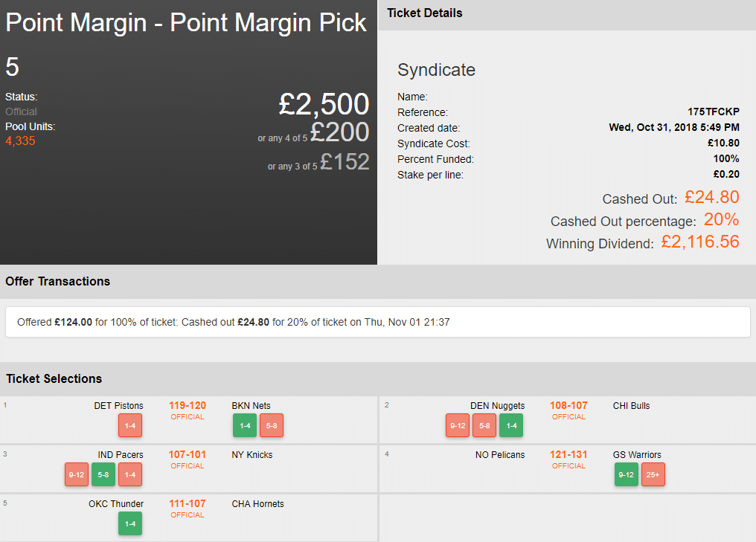The height and width of the screenshot is (542, 756).
Task: Select DEN Nuggets 9-12 margin chip
Action: click(458, 425)
